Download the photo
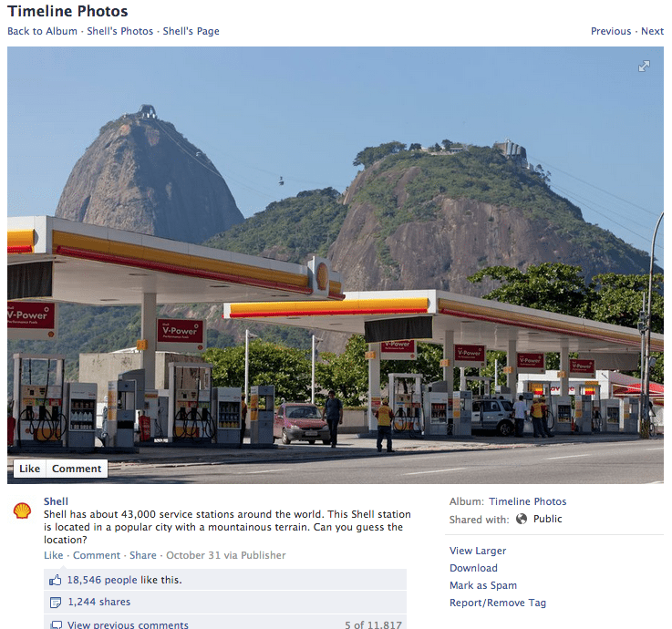 (473, 568)
